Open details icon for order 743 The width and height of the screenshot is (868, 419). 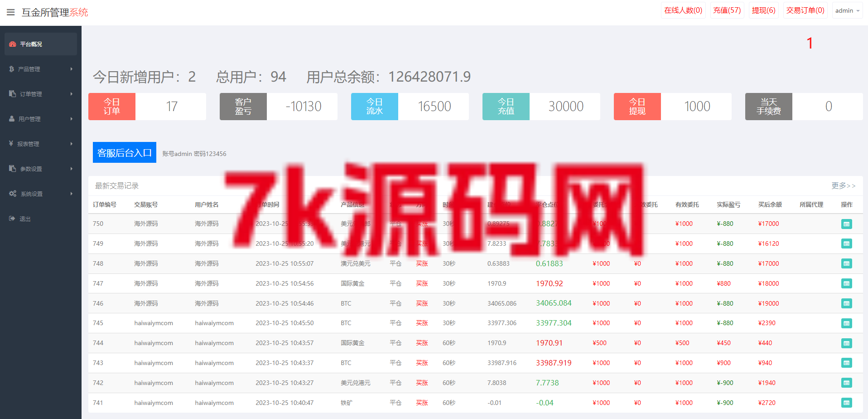pyautogui.click(x=847, y=363)
